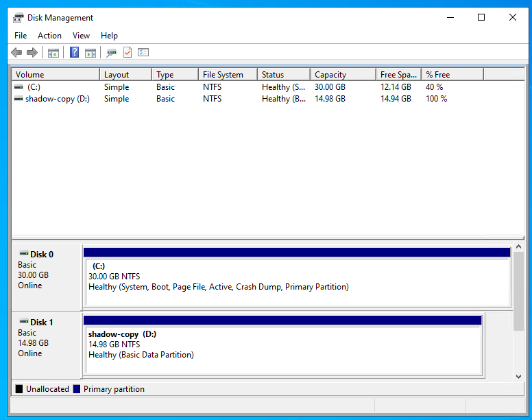Sort by the Type column header
Viewport: 532px width, 420px height.
tap(175, 75)
